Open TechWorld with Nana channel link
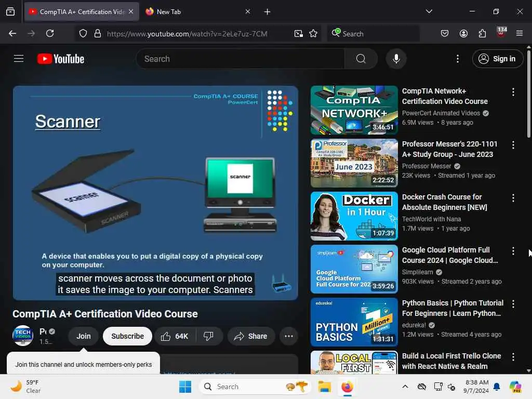The height and width of the screenshot is (399, 532). point(431,219)
